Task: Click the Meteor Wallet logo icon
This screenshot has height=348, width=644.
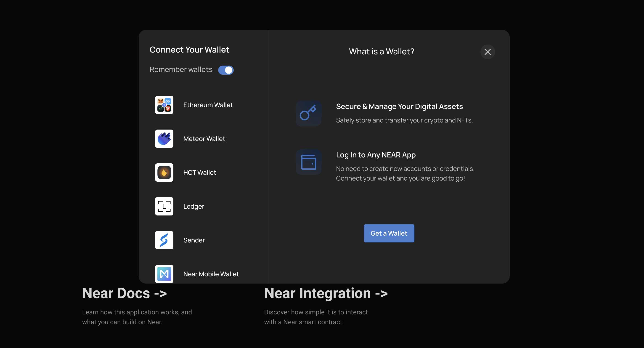Action: point(164,138)
